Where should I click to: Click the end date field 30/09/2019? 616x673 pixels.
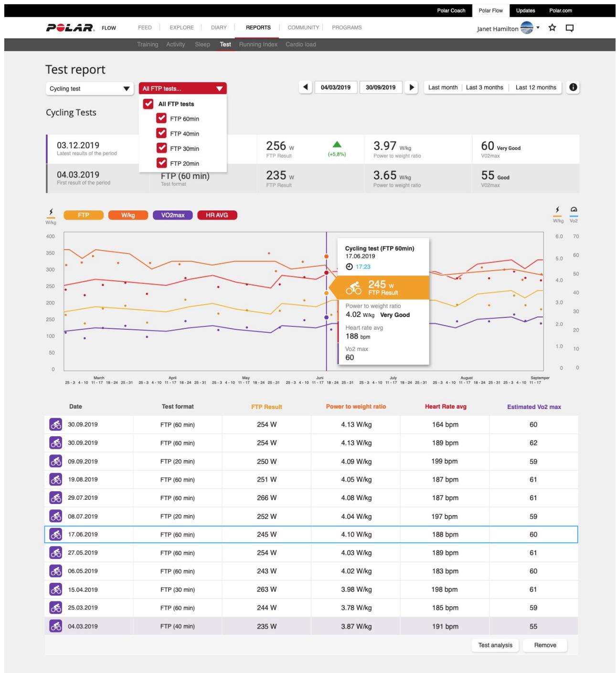381,87
